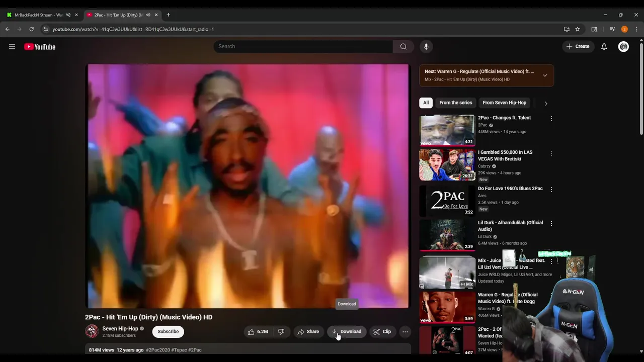Click in the YouTube search field
This screenshot has width=644, height=362.
(303, 46)
